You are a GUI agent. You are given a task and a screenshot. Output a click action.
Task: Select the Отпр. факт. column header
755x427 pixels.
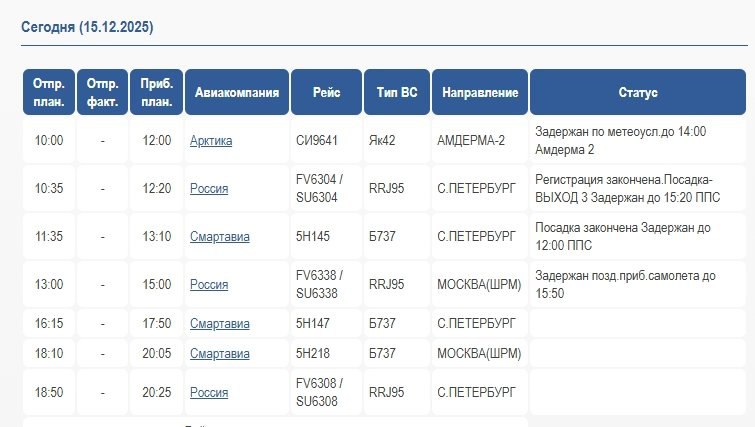click(x=102, y=92)
